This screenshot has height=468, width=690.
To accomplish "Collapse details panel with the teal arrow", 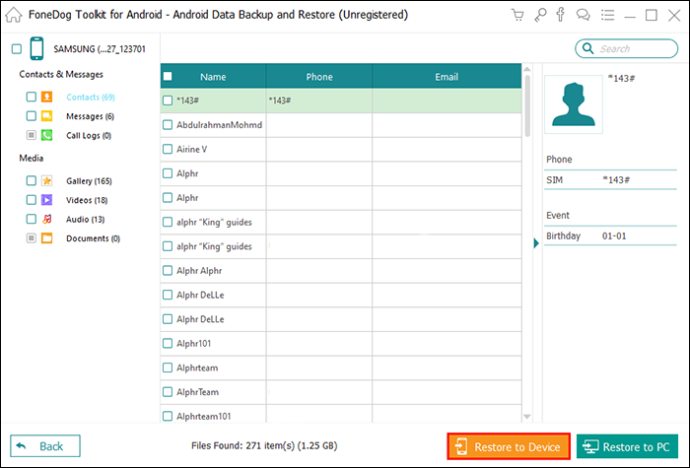I will pos(536,243).
